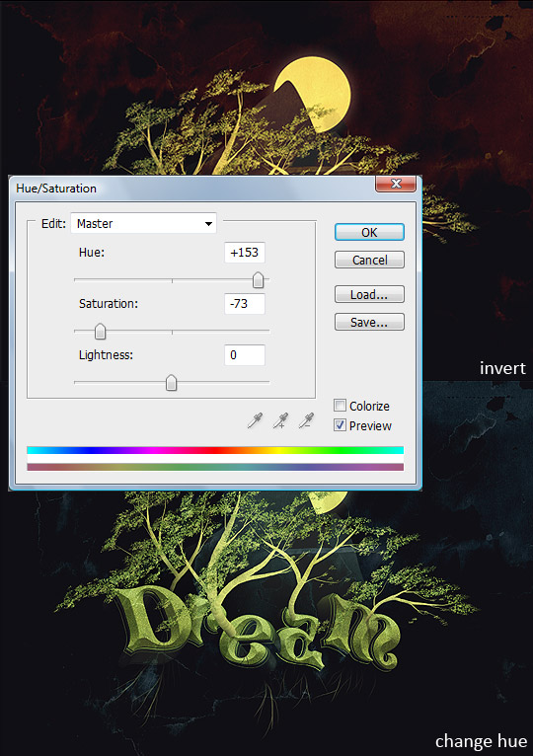Screen dimensions: 533x756
Task: Click the 'Saturation:' label
Action: (109, 304)
